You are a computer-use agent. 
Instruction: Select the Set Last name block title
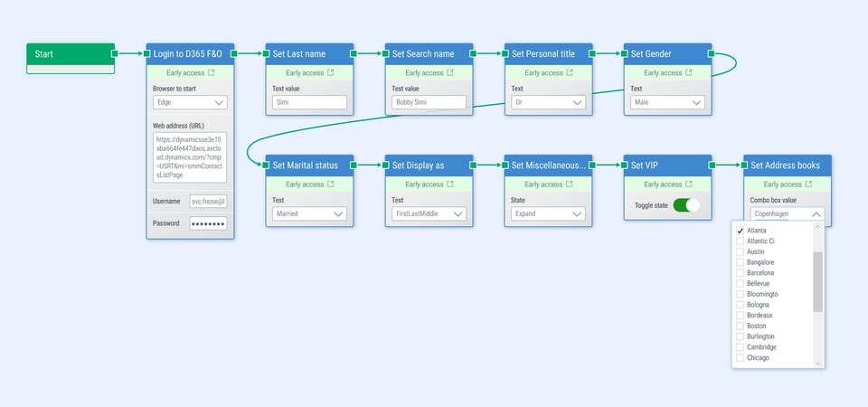click(x=299, y=54)
